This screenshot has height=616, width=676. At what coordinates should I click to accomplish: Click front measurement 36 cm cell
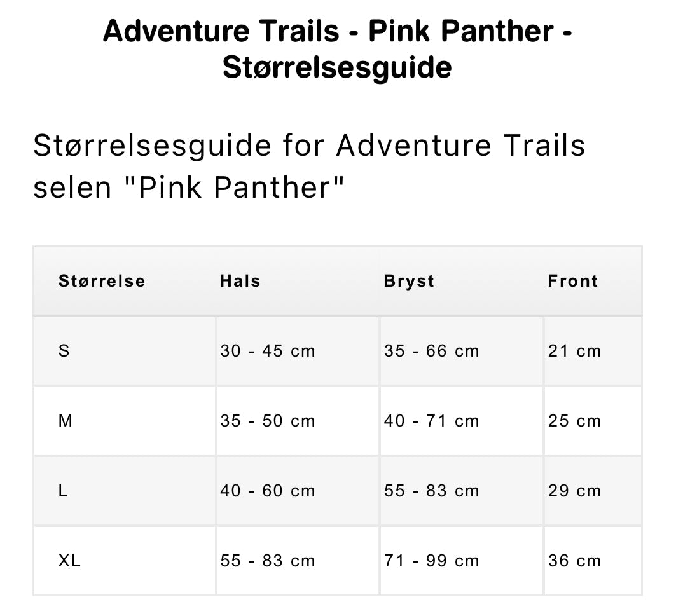point(574,561)
